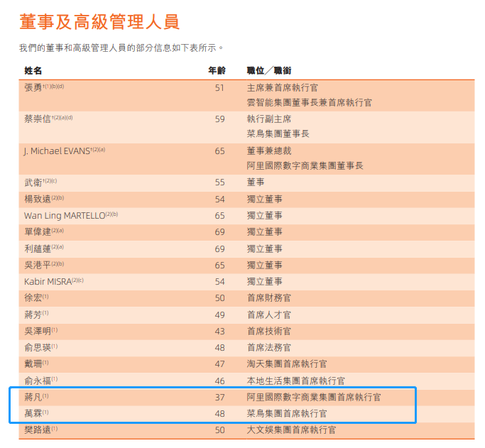Click age 47 in 戴珊 row
Image resolution: width=485 pixels, height=448 pixels.
point(219,364)
